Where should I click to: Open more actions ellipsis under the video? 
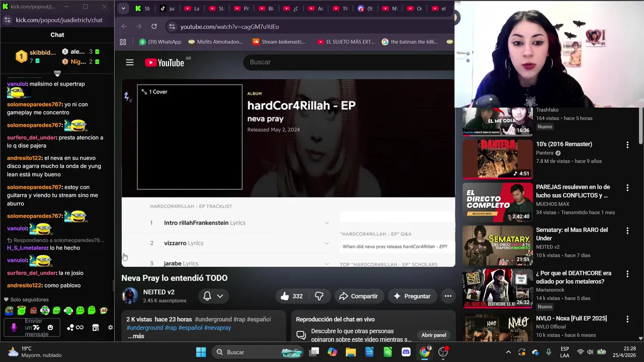(x=448, y=296)
